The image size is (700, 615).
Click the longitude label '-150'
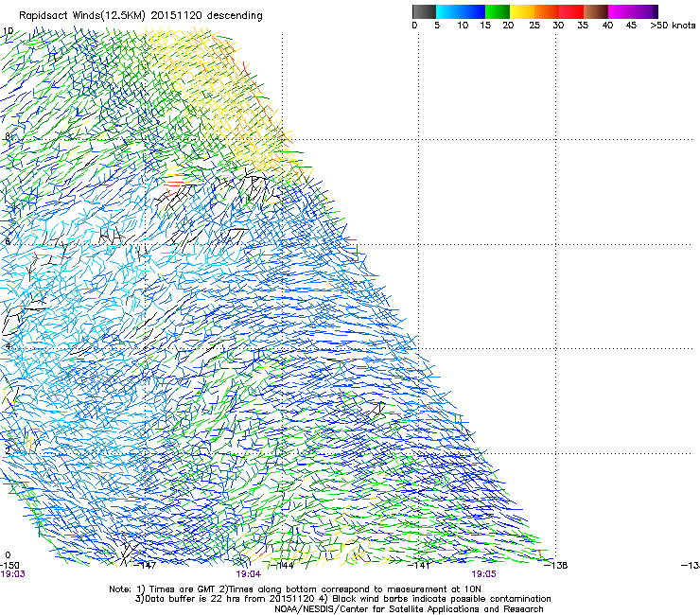[x=9, y=566]
